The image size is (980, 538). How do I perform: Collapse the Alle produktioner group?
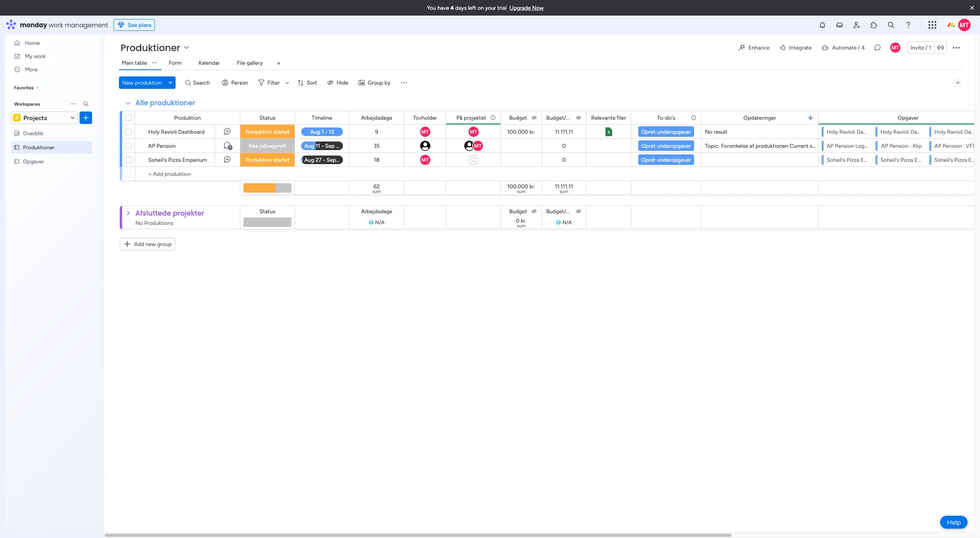[128, 103]
